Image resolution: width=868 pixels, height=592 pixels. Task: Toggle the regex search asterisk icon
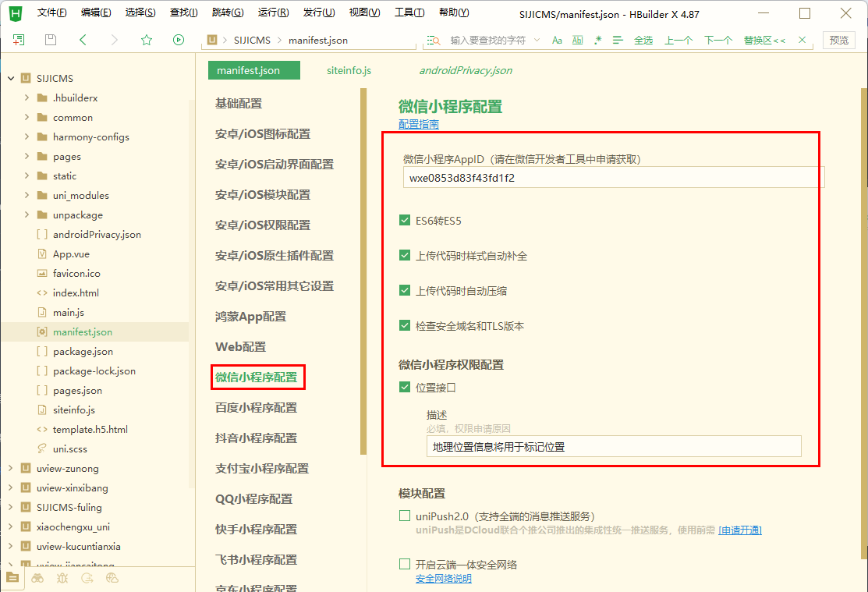click(x=598, y=40)
